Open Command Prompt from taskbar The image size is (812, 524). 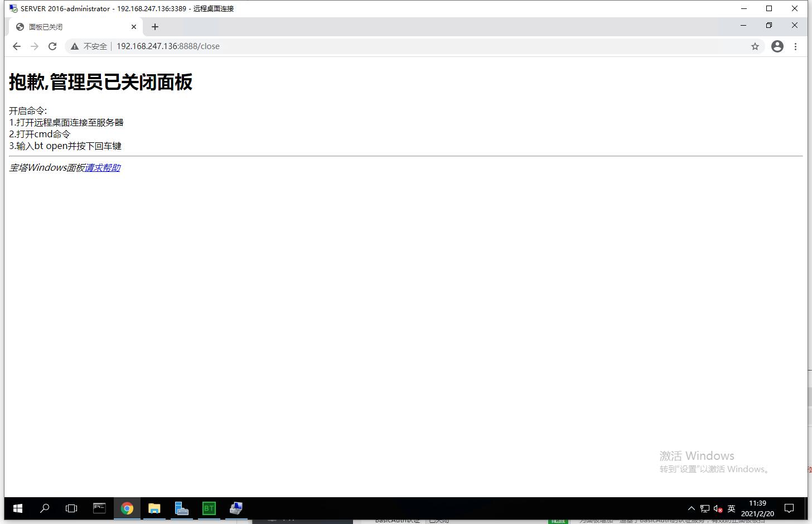[99, 508]
